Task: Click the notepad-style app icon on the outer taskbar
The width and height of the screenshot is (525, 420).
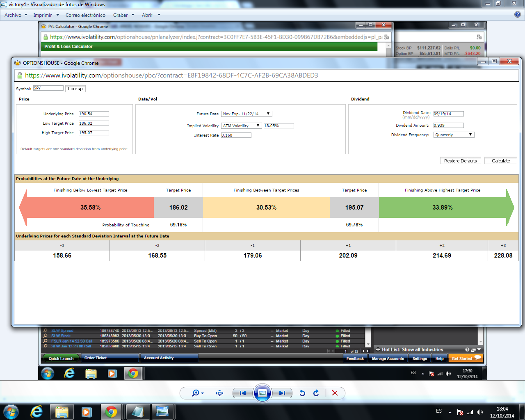Action: click(137, 412)
